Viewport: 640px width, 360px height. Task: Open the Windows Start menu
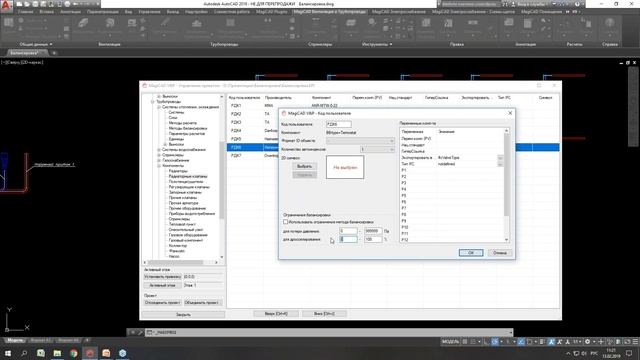coord(8,353)
